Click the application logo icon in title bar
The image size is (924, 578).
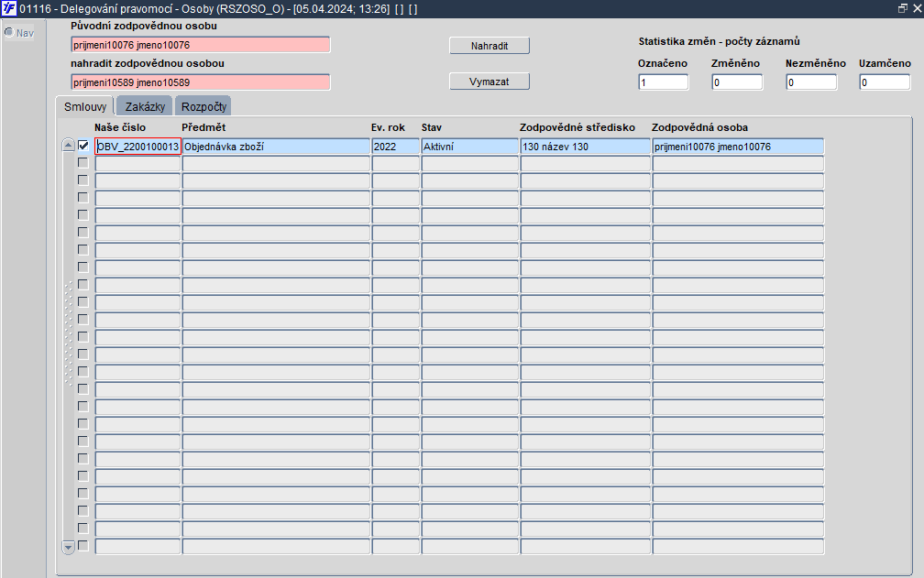(x=9, y=8)
